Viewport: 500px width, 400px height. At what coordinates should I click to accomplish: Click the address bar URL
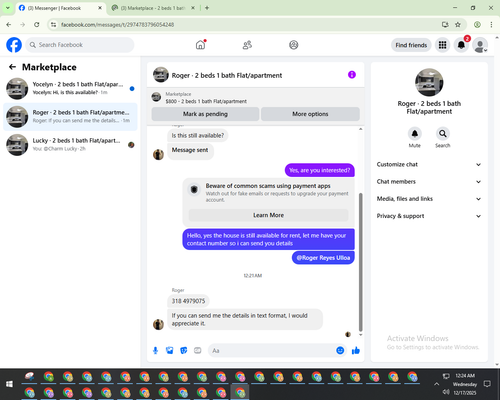point(117,25)
